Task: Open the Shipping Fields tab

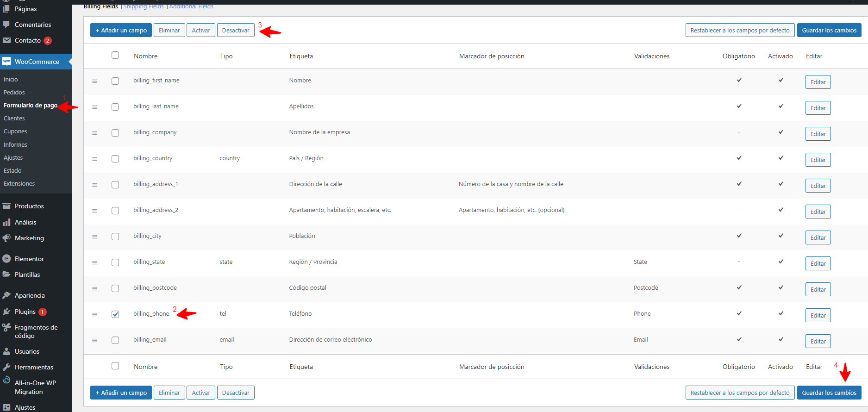Action: click(x=144, y=6)
